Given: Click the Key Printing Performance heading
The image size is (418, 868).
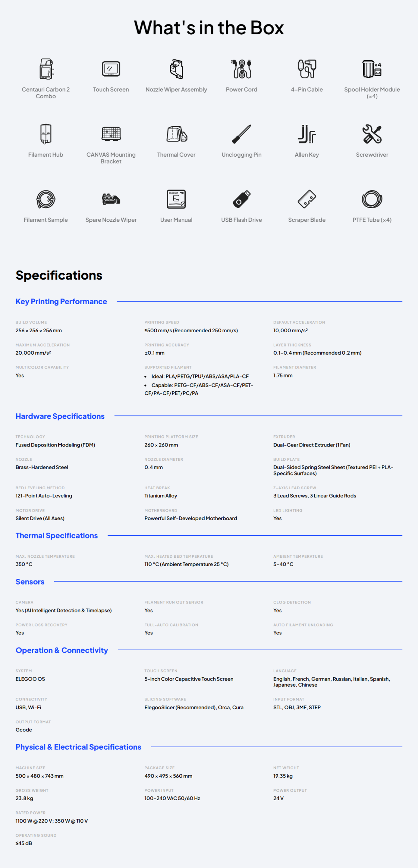Looking at the screenshot, I should click(61, 301).
